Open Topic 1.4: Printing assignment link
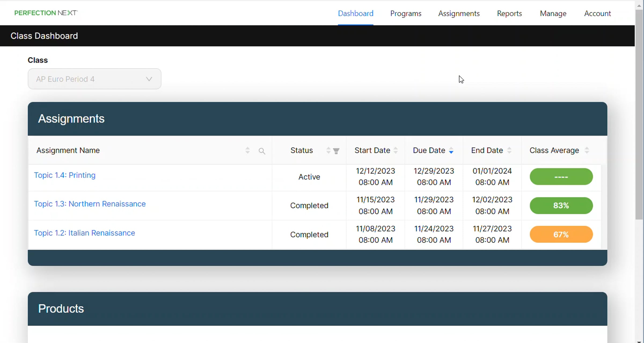This screenshot has width=644, height=343. 65,175
